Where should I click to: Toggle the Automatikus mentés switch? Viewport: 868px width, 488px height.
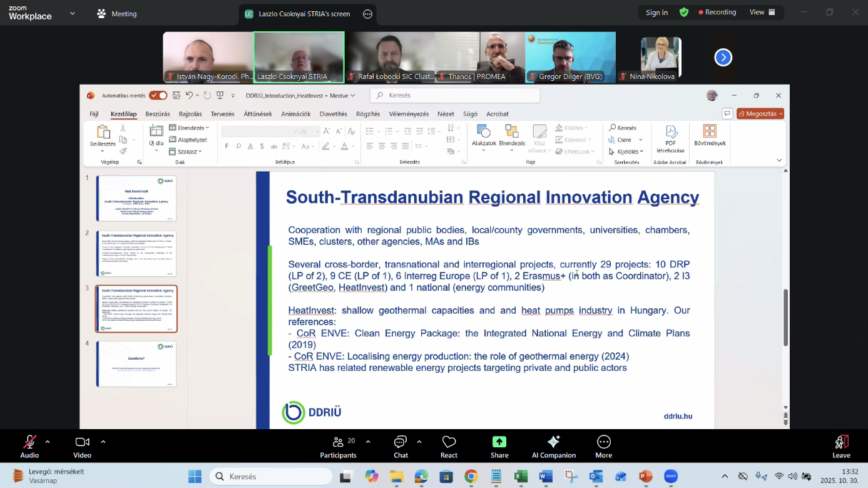(158, 96)
